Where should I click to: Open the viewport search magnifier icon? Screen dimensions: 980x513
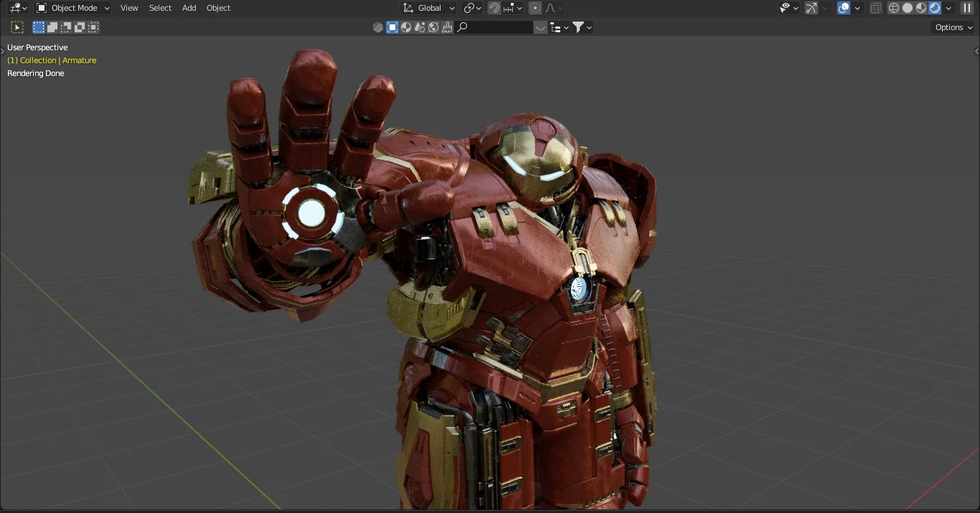coord(462,27)
